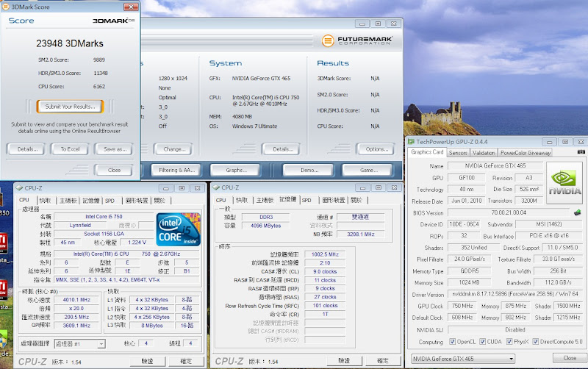Click the NVIDIA logo in GPU-Z
Image resolution: width=588 pixels, height=369 pixels.
pos(564,183)
